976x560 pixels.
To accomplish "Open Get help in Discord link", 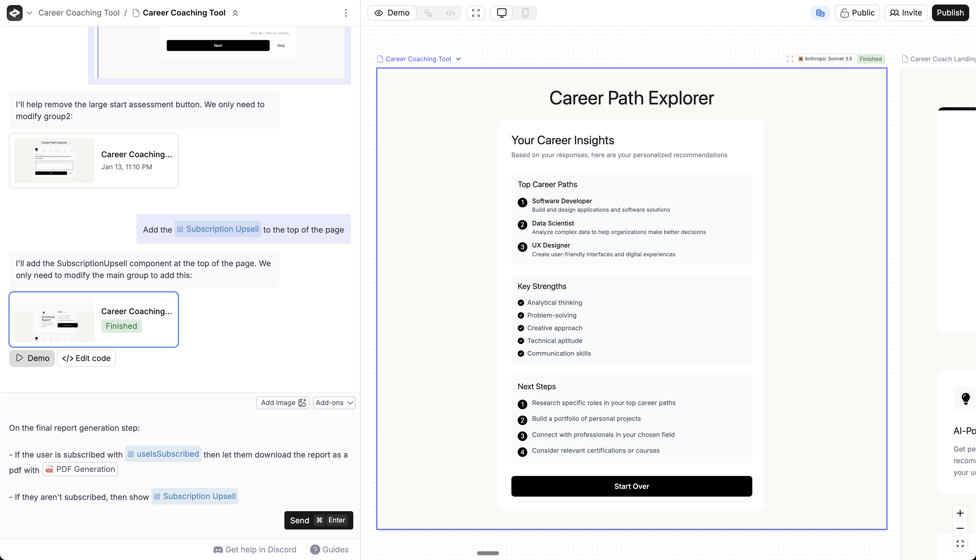I will (x=255, y=550).
